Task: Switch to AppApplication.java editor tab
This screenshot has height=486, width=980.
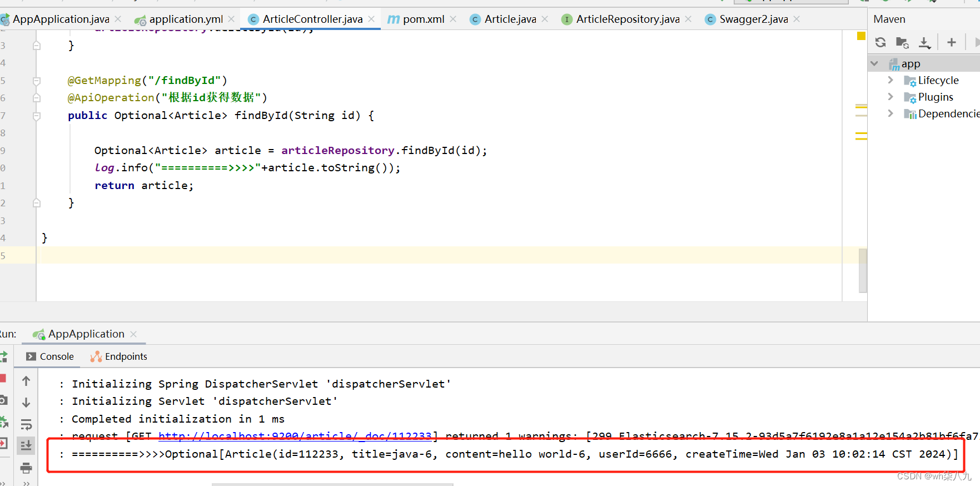Action: tap(61, 19)
